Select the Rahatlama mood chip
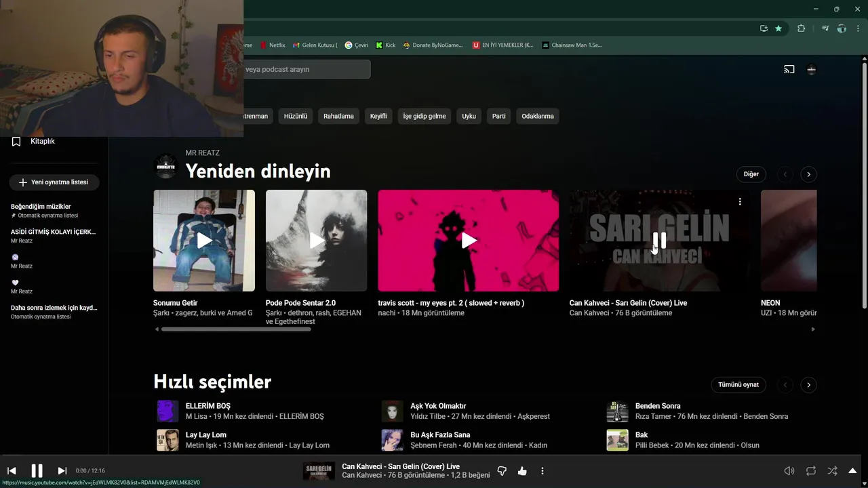Screen dimensions: 868x488 (338, 116)
